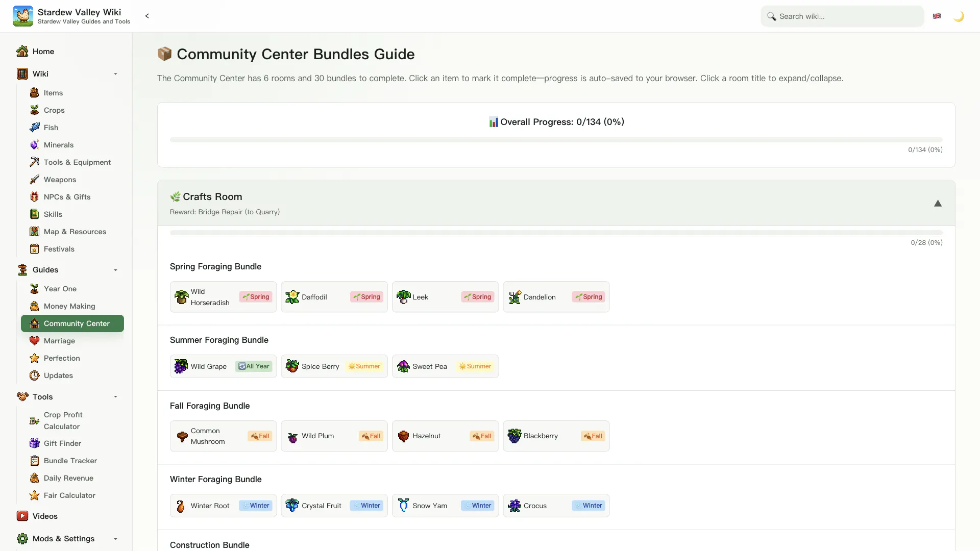Mark Sweet Pea as complete

point(445,366)
